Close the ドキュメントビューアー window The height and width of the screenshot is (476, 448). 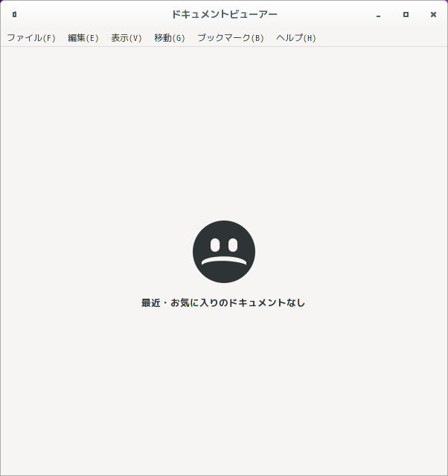click(x=433, y=15)
